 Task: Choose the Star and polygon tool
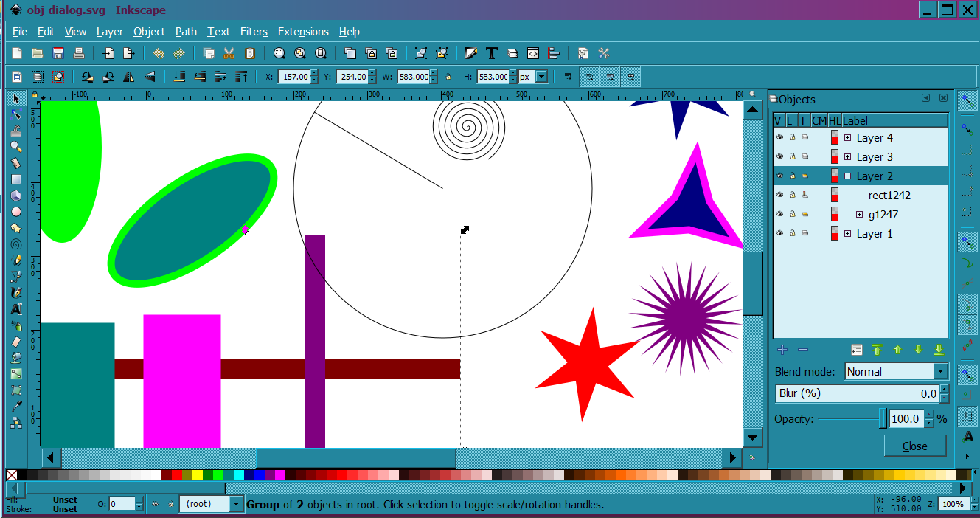[15, 228]
